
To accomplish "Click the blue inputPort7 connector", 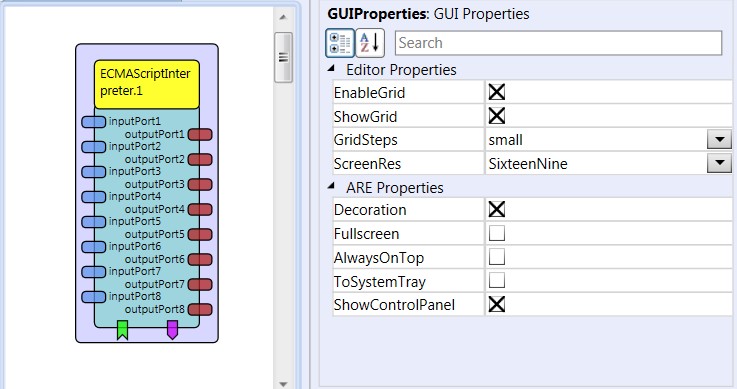I will coord(94,272).
